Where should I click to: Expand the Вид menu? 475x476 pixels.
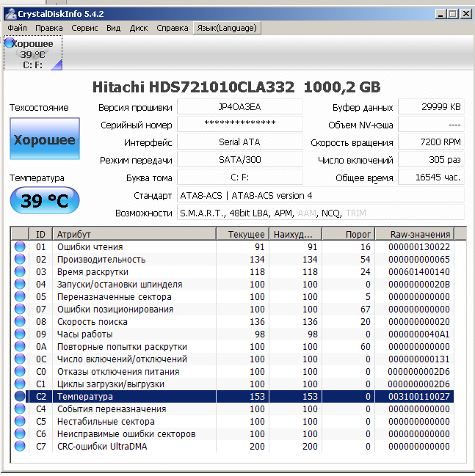pos(113,28)
